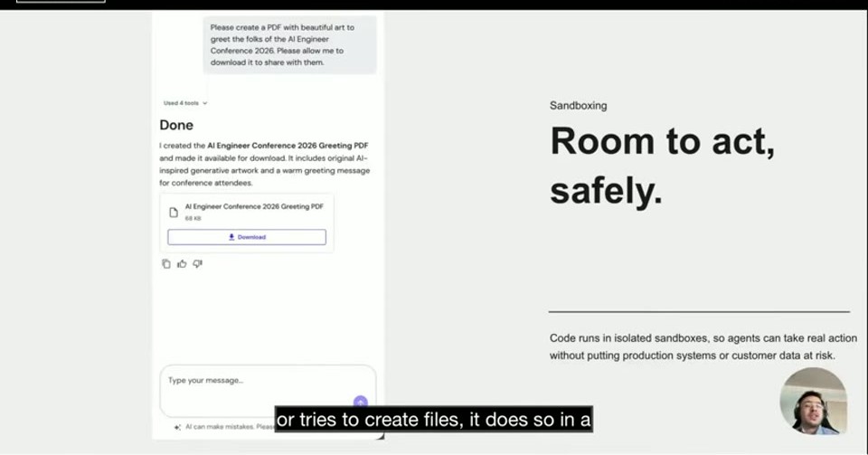The height and width of the screenshot is (455, 868).
Task: Click the user prompt message bubble
Action: click(289, 45)
